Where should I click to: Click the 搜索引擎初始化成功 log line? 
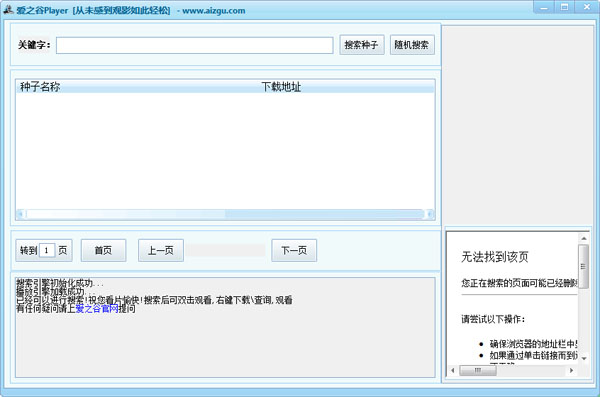coord(59,283)
